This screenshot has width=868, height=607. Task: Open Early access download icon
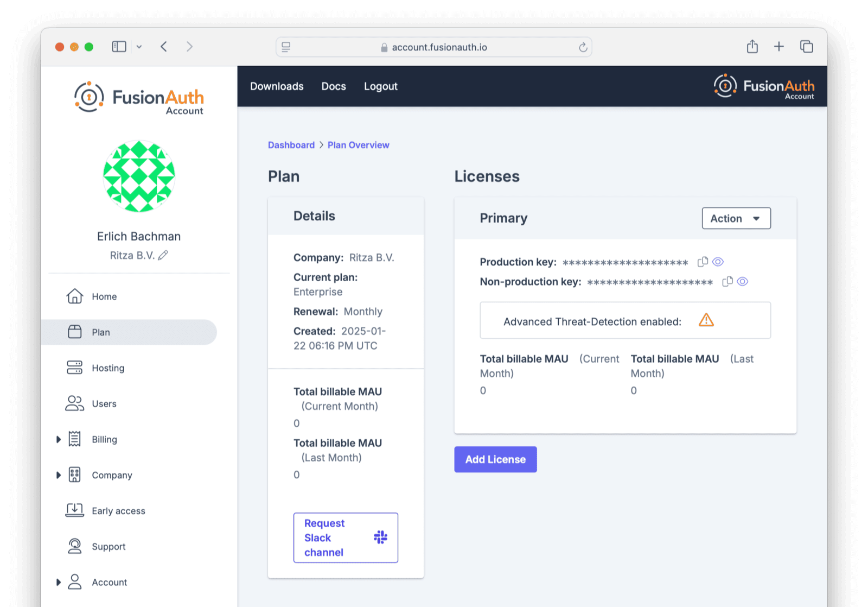point(75,510)
